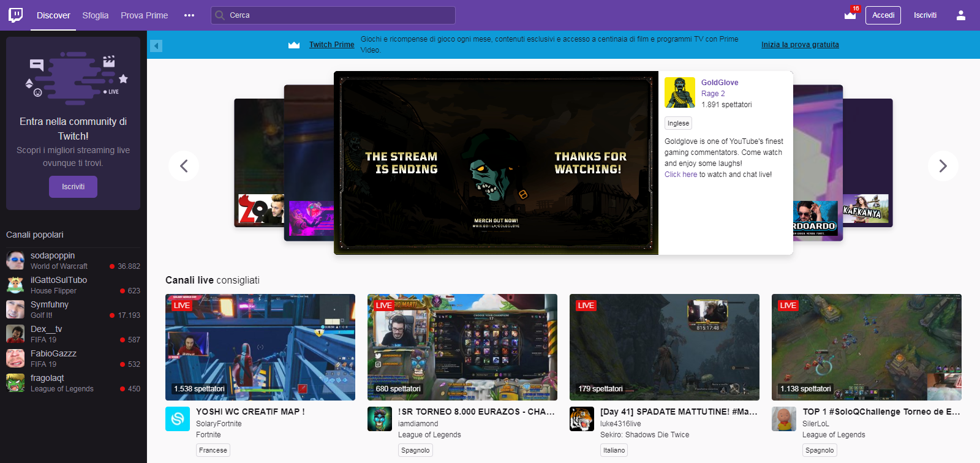Open House Flipper game label
This screenshot has height=463, width=980.
(x=53, y=291)
